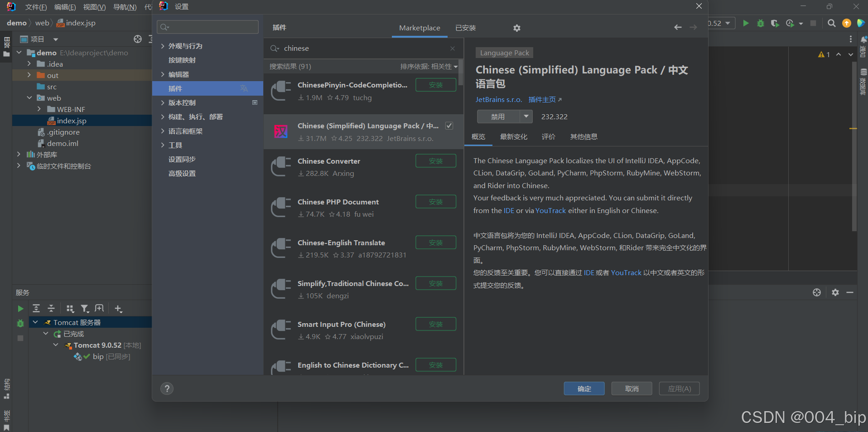Open the 项目 view dropdown arrow
The height and width of the screenshot is (432, 868).
pyautogui.click(x=55, y=39)
